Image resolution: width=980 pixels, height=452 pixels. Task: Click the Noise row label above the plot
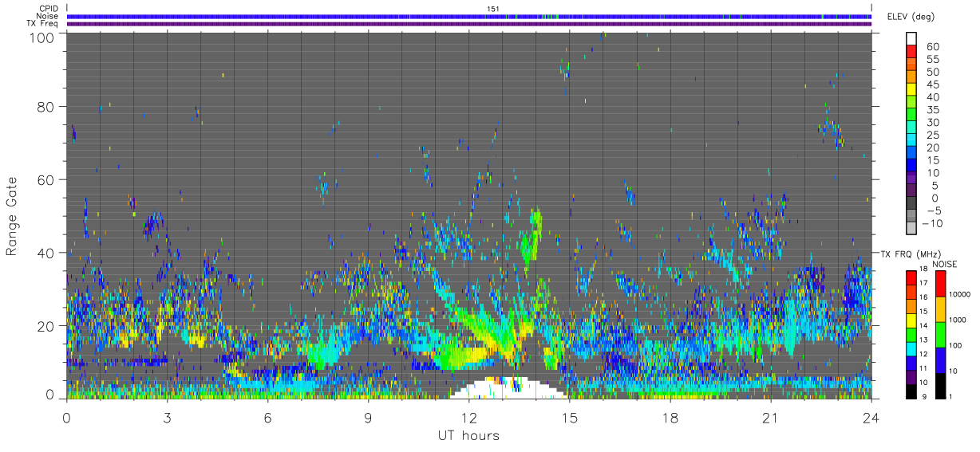coord(48,16)
